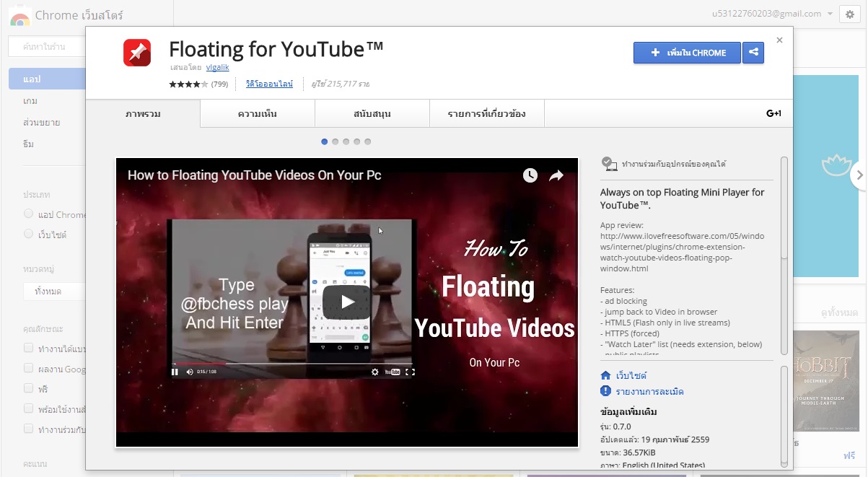Click the Floating for YouTube title
The width and height of the screenshot is (868, 477).
(276, 49)
